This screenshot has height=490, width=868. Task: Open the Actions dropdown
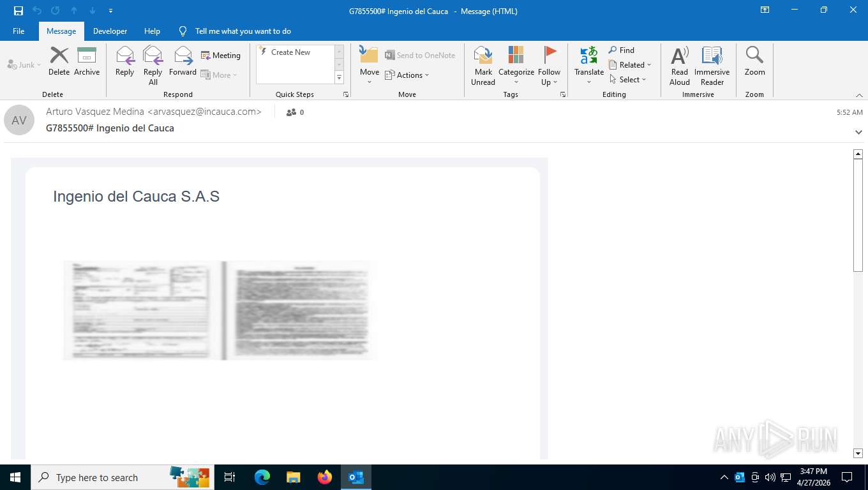(x=407, y=75)
